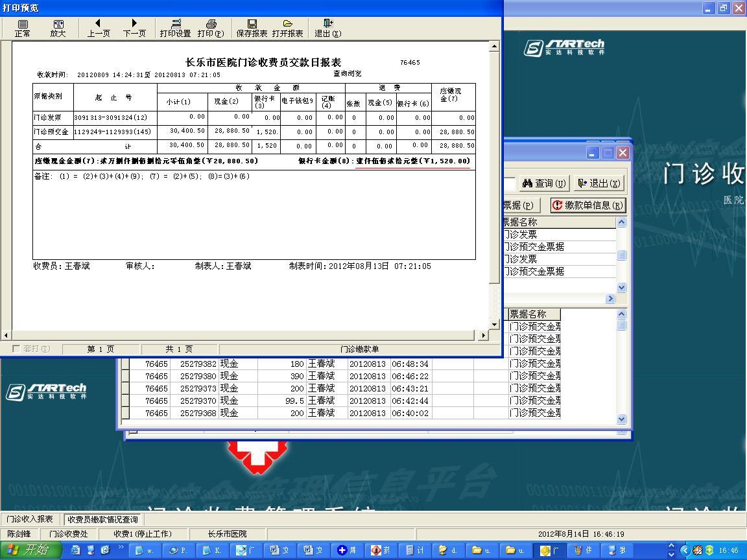Select grid row with receipt 25279382
This screenshot has height=560, width=747.
click(340, 364)
